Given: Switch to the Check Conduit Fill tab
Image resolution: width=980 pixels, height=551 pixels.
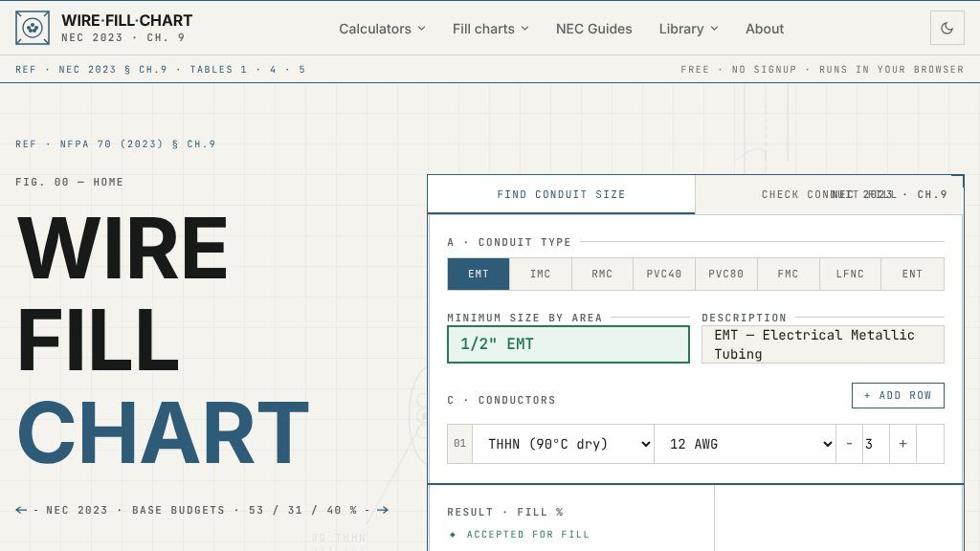Looking at the screenshot, I should click(829, 194).
